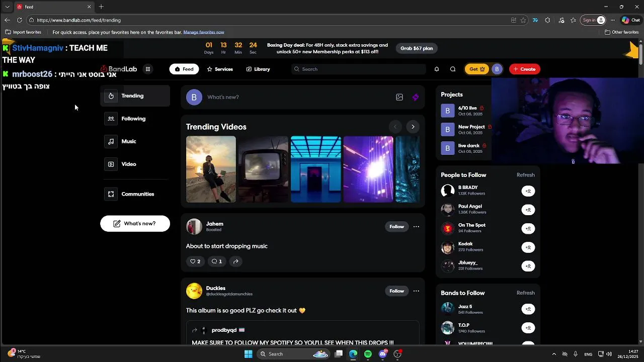The width and height of the screenshot is (644, 362).
Task: Like Jahem's post with the heart
Action: 195,261
